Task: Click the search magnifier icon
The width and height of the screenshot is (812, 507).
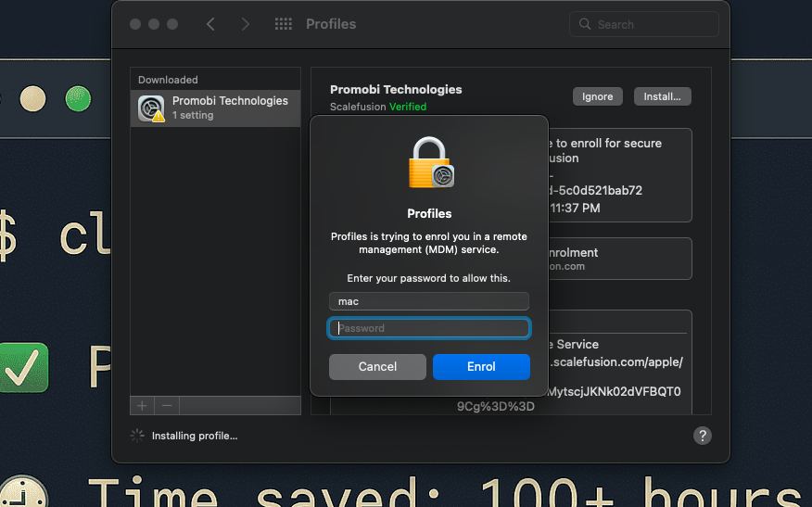Action: pos(585,24)
